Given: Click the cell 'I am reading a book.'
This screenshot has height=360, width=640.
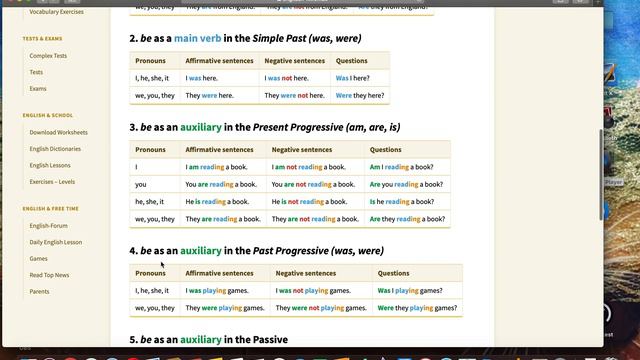Looking at the screenshot, I should 223,167.
